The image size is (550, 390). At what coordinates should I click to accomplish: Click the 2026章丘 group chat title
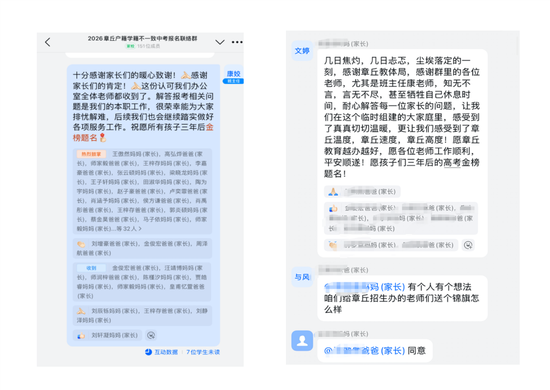tap(142, 38)
